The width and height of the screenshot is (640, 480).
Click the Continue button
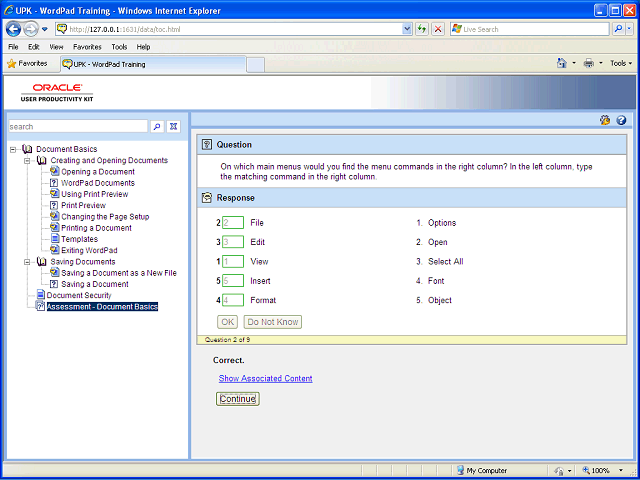pyautogui.click(x=238, y=399)
